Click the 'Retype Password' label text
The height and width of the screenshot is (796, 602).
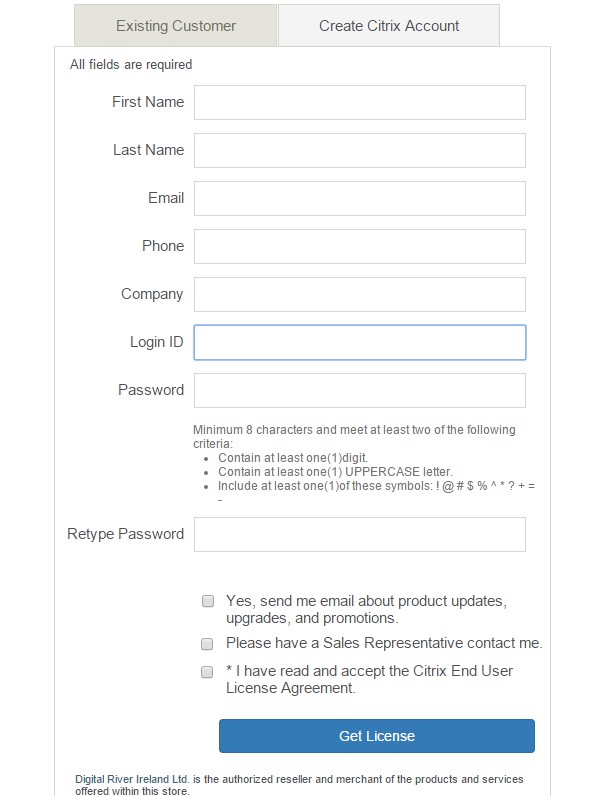click(126, 534)
